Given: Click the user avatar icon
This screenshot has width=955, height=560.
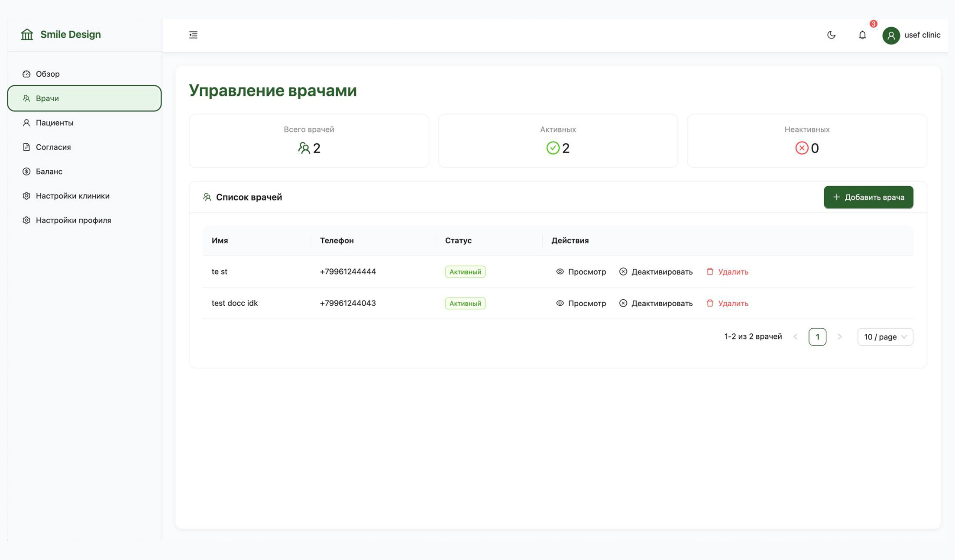Looking at the screenshot, I should [x=891, y=36].
